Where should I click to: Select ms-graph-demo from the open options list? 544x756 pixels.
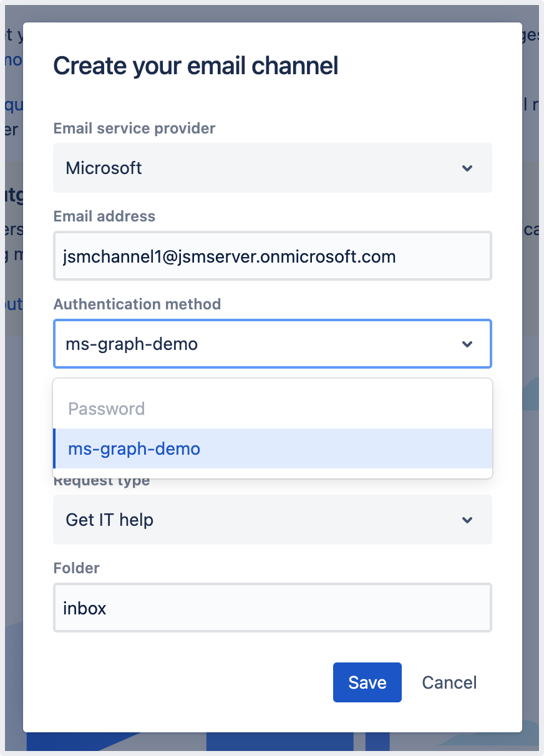pyautogui.click(x=134, y=448)
